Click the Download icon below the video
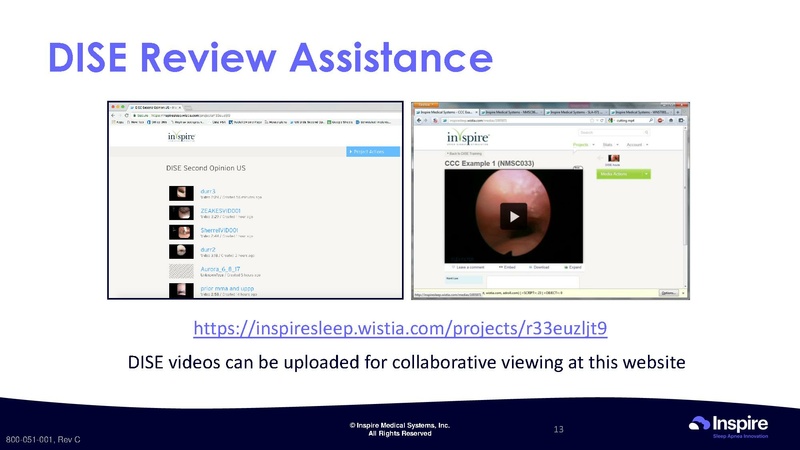The width and height of the screenshot is (800, 450). point(540,268)
